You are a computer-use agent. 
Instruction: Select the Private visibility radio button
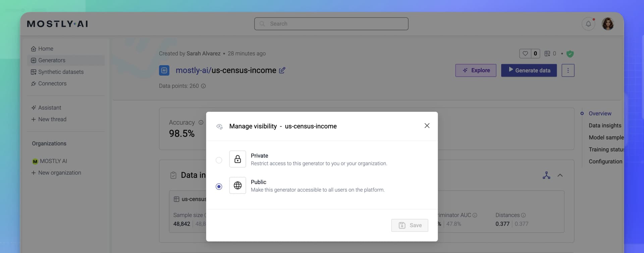coord(219,160)
